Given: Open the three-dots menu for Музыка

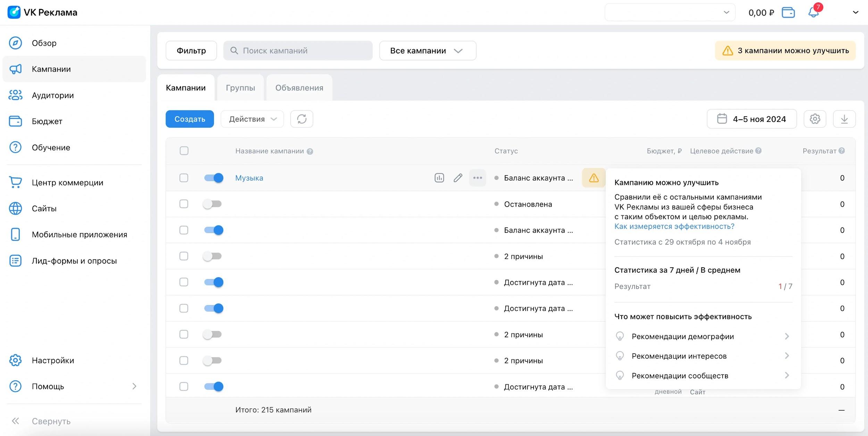Looking at the screenshot, I should (x=477, y=178).
